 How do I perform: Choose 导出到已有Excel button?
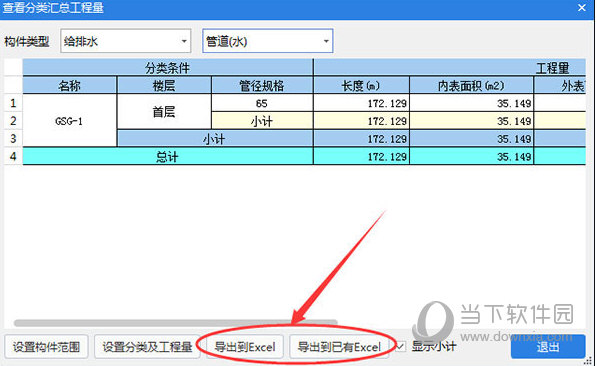click(x=339, y=347)
